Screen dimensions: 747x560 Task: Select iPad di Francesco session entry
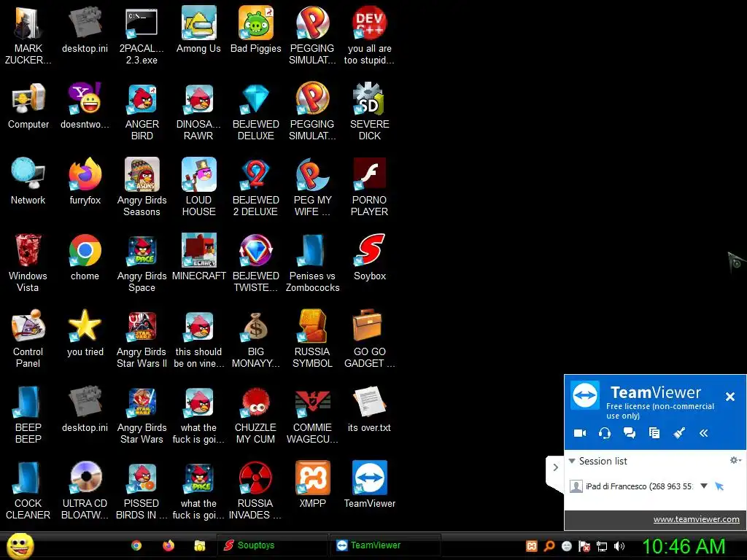click(x=639, y=486)
